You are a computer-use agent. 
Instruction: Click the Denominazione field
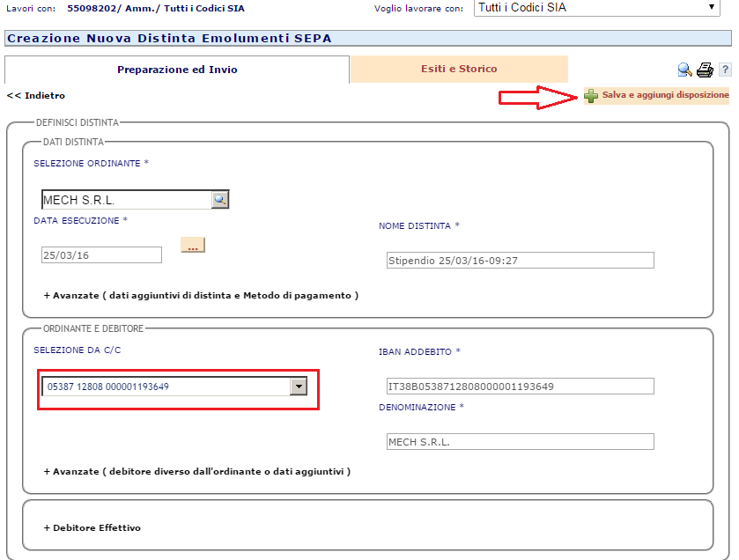(x=520, y=442)
